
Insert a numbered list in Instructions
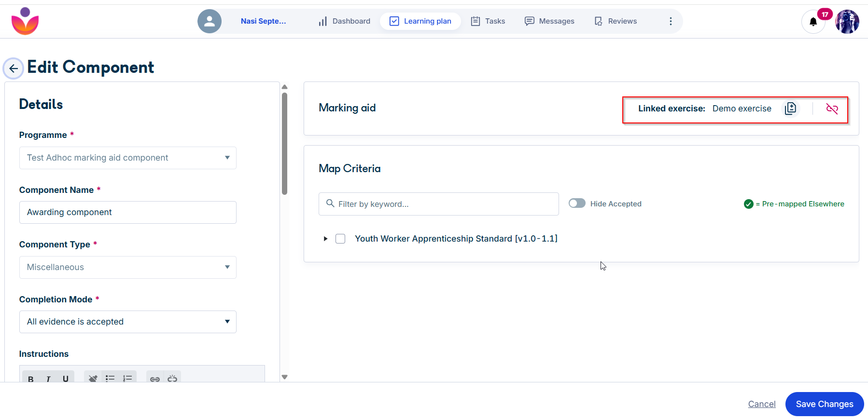tap(127, 379)
